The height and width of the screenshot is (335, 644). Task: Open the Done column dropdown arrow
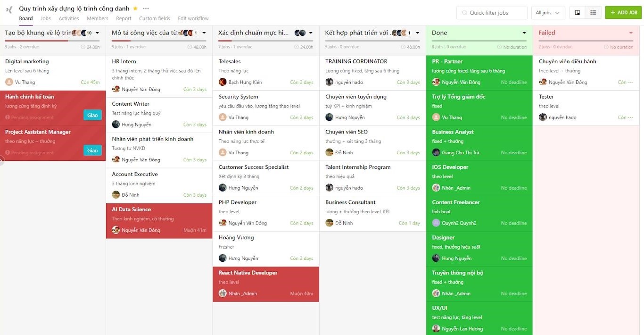pyautogui.click(x=524, y=33)
